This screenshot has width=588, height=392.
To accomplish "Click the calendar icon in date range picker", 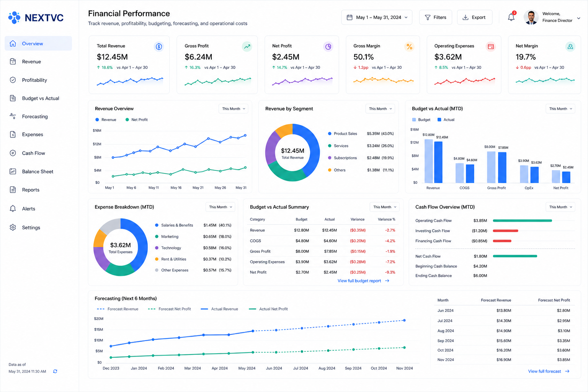I will [350, 17].
